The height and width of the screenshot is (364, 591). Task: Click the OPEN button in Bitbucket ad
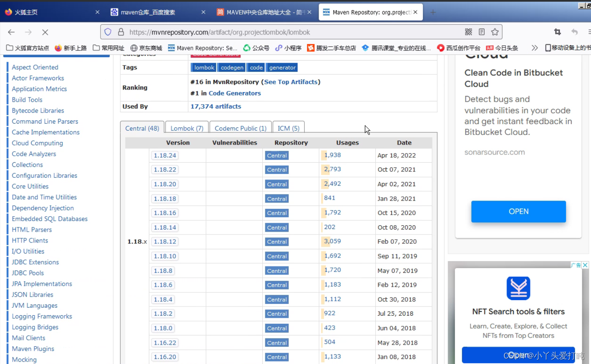[x=519, y=211]
